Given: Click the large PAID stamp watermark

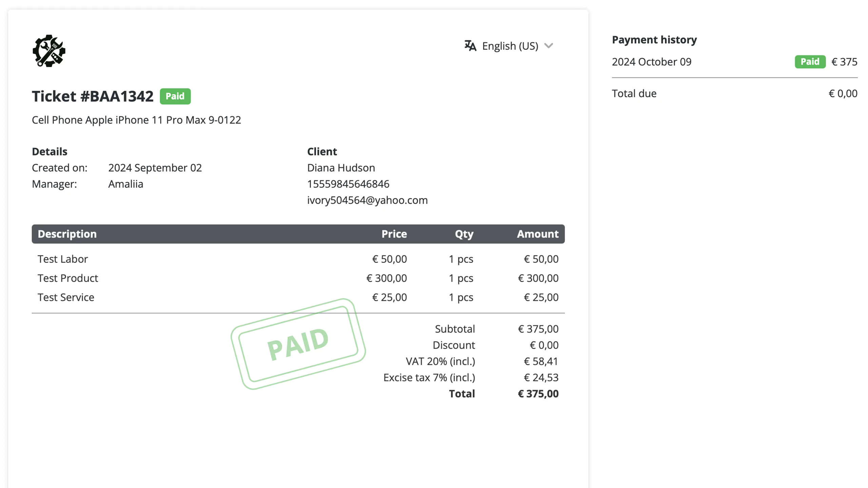Looking at the screenshot, I should pos(298,344).
